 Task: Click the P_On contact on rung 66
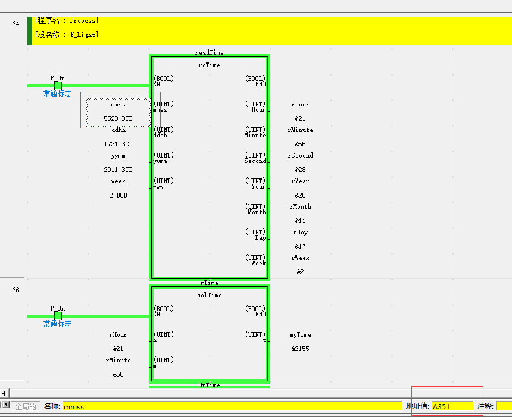coord(58,316)
